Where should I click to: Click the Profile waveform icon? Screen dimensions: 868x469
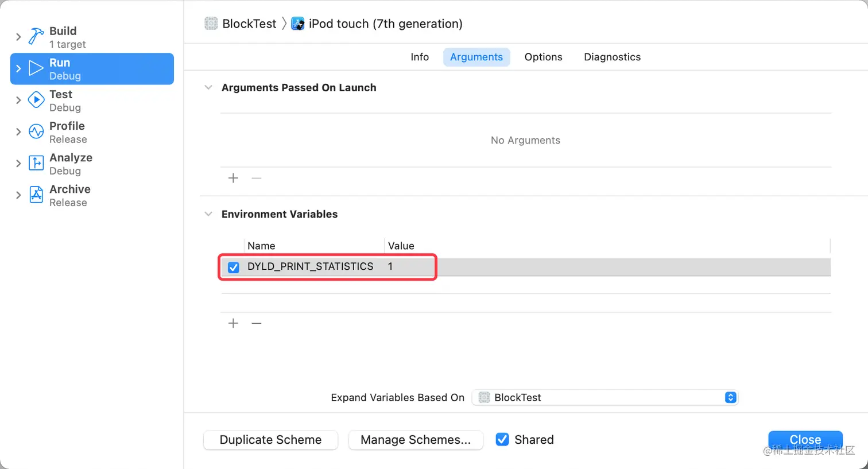click(36, 132)
